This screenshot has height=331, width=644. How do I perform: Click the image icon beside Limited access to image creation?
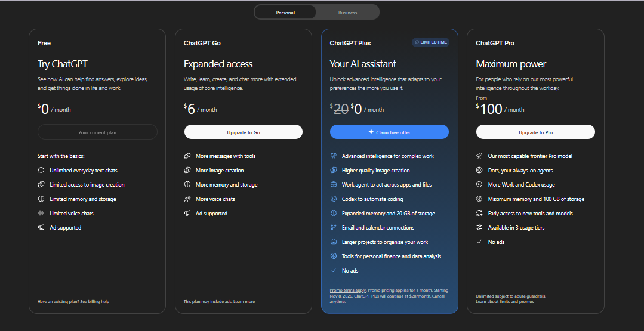tap(41, 184)
